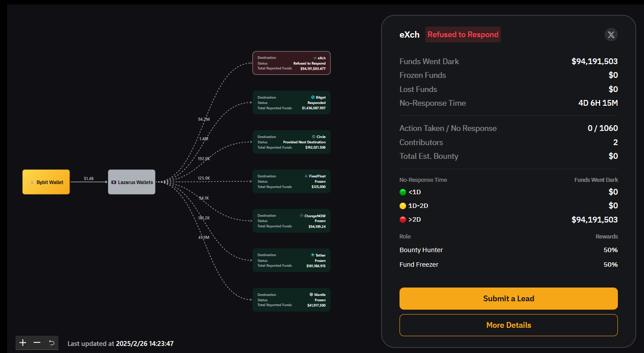Click the Fund Freezer role row

pos(508,265)
